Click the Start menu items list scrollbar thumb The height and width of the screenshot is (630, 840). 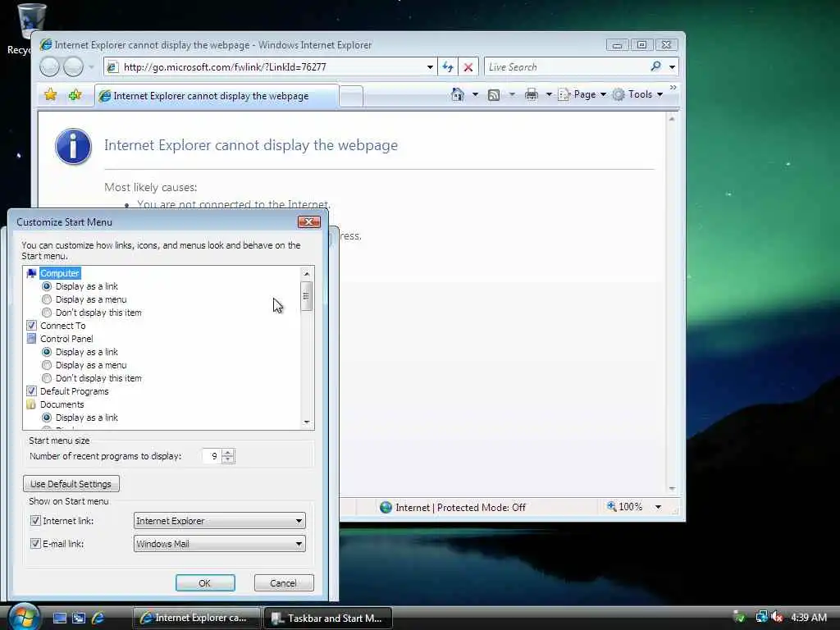pos(307,295)
